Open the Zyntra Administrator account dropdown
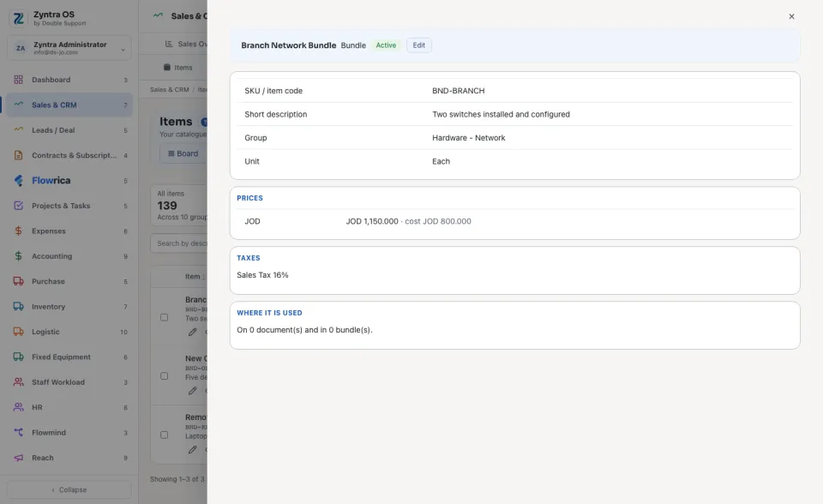 [x=69, y=48]
